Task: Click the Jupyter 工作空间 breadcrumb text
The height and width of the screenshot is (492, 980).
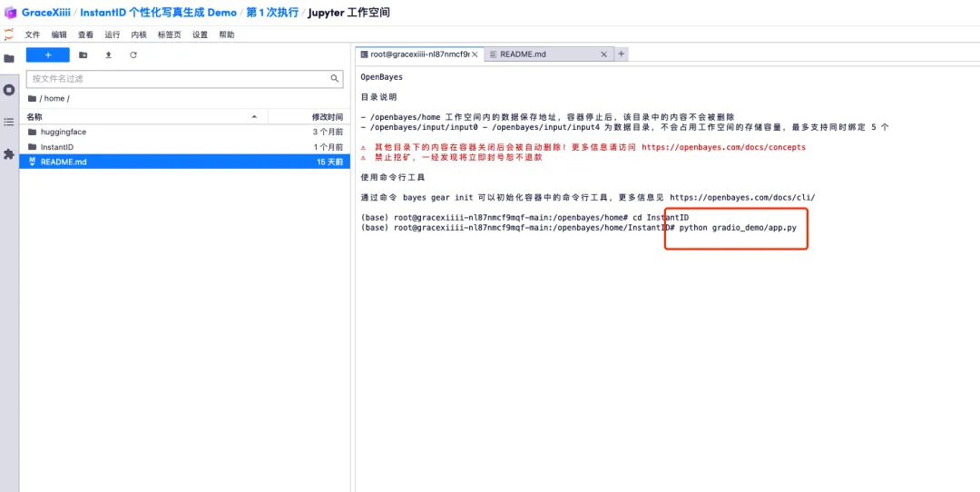Action: click(x=350, y=13)
